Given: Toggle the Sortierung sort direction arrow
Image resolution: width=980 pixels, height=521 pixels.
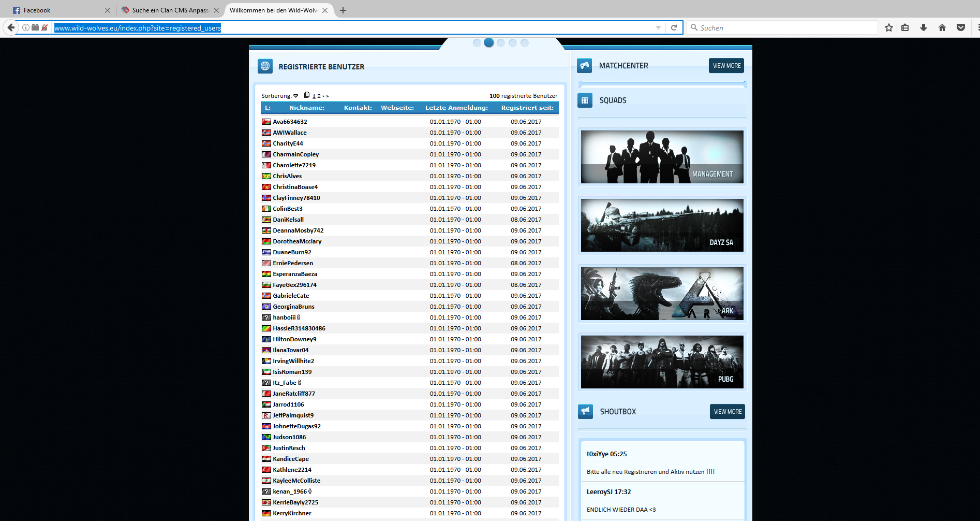Looking at the screenshot, I should pos(296,96).
